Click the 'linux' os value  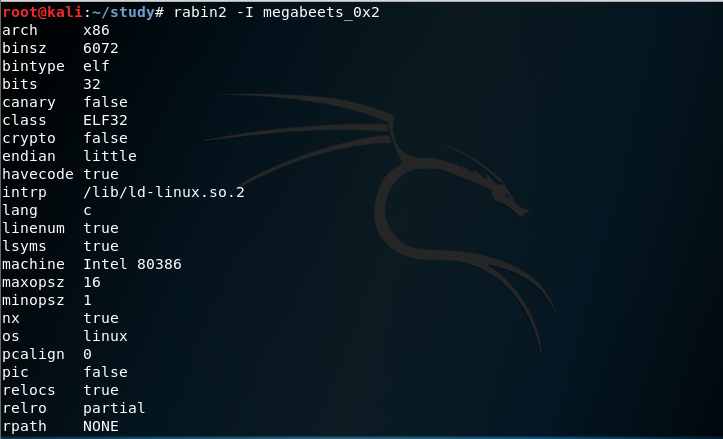click(x=106, y=336)
